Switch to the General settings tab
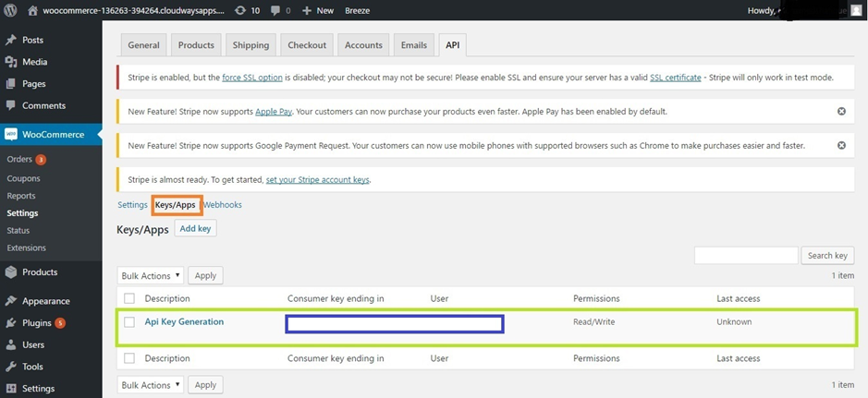The image size is (868, 398). (143, 45)
